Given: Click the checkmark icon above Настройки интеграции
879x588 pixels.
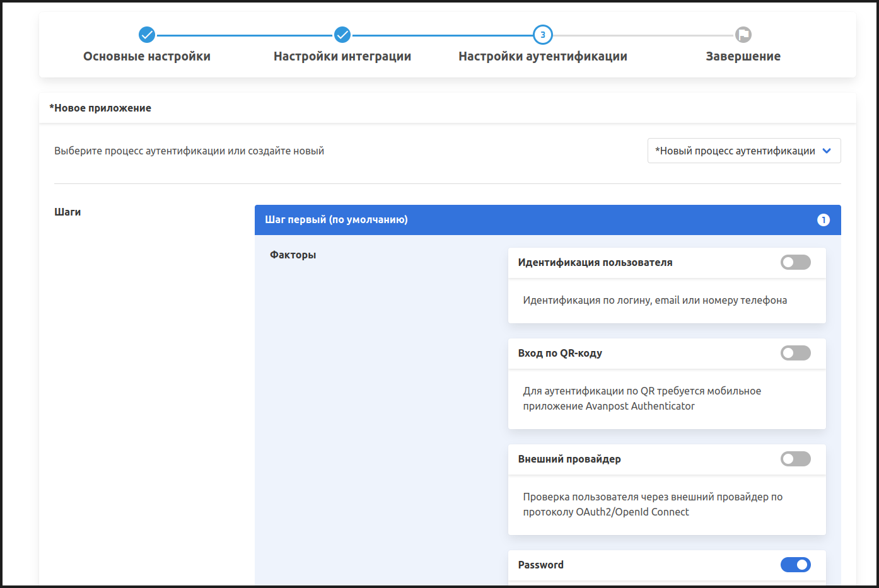Looking at the screenshot, I should [342, 35].
